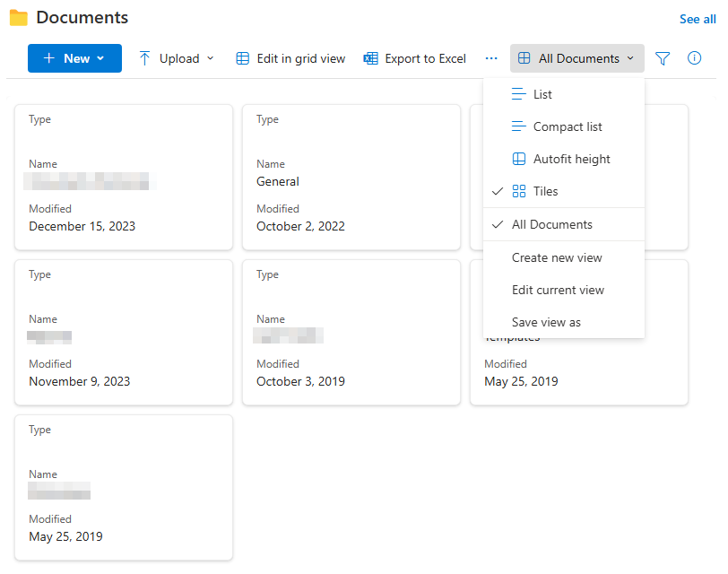The width and height of the screenshot is (728, 574).
Task: Click the Edit in grid view icon
Action: pyautogui.click(x=242, y=57)
